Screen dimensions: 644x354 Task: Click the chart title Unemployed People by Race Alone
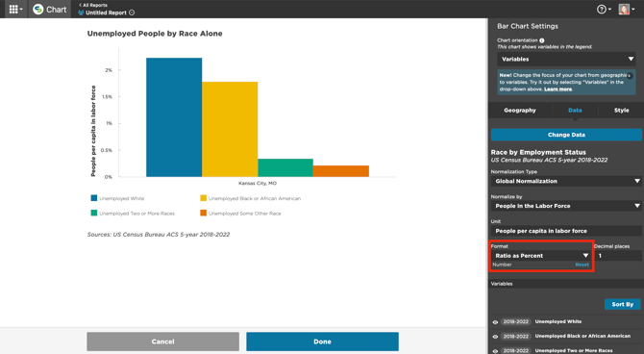tap(155, 34)
